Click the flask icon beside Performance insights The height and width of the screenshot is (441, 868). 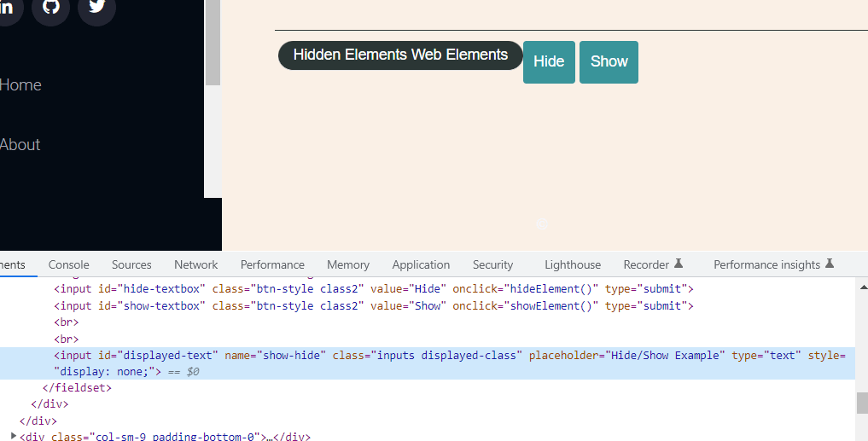[x=829, y=264]
